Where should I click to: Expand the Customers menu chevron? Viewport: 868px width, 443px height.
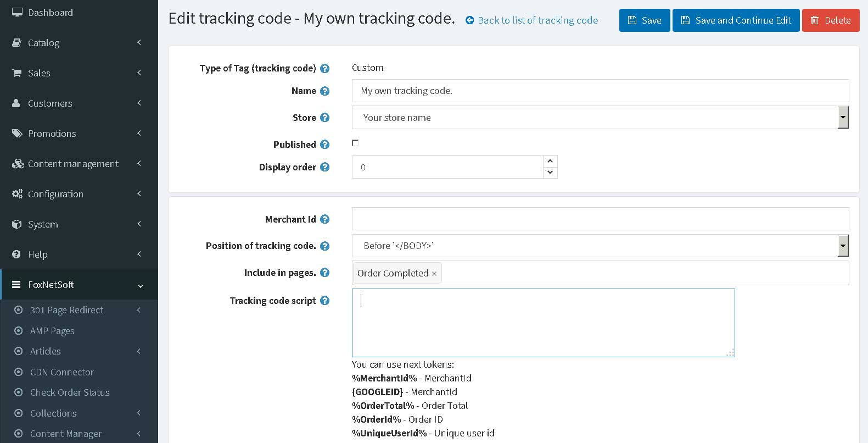point(139,103)
